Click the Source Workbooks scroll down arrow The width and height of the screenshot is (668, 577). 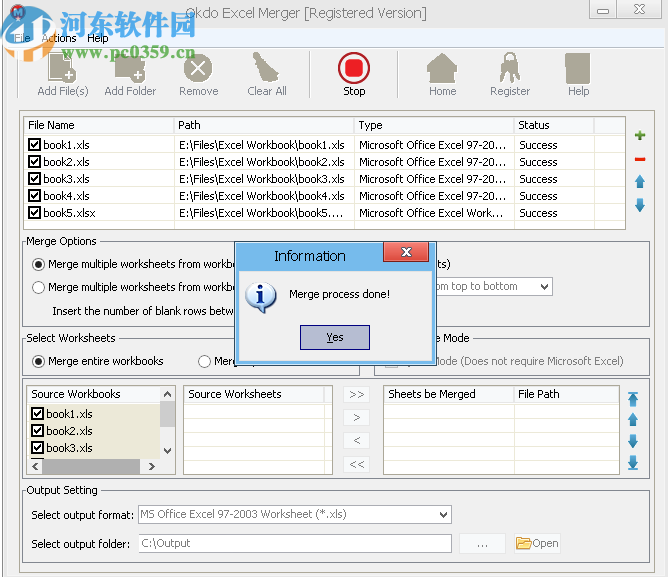167,450
